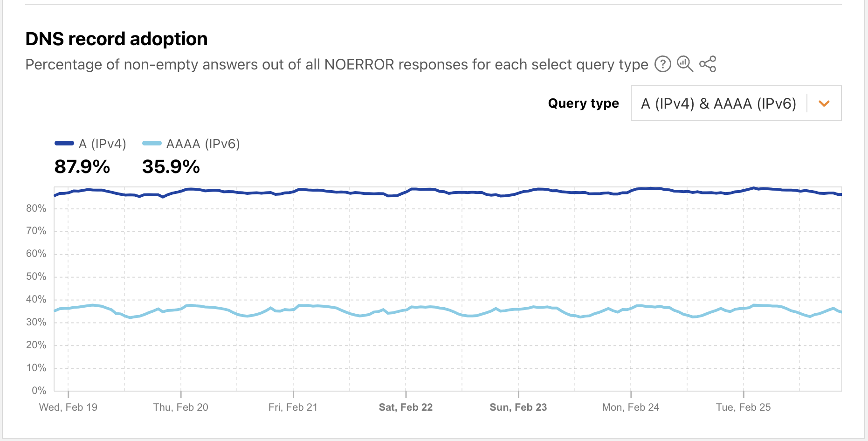Select the Sat, Feb 22 axis label
Screen dimensions: 868x441
click(x=406, y=407)
